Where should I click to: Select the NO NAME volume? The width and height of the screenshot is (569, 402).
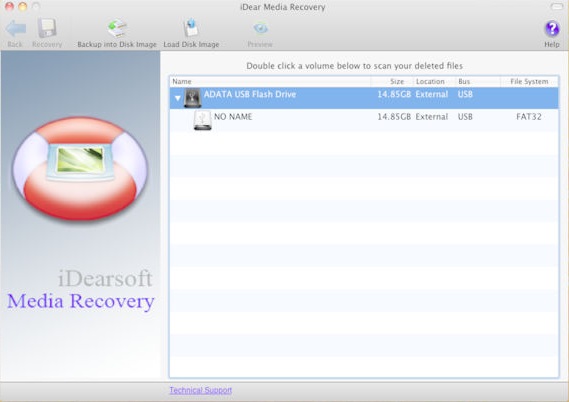tap(364, 120)
